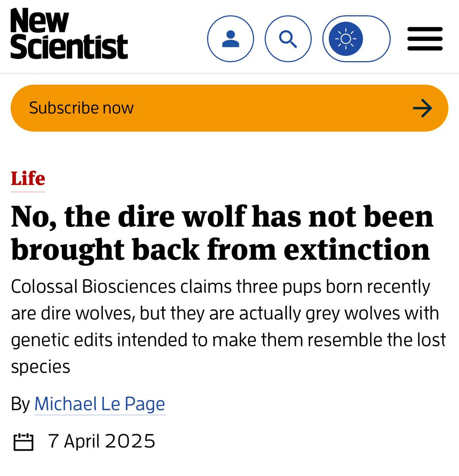Click the search magnifier icon

tap(288, 39)
